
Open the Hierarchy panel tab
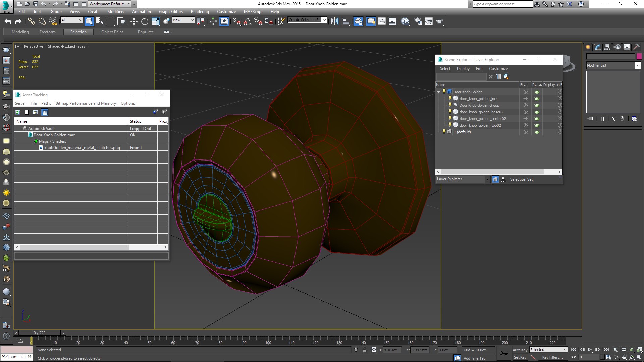(607, 47)
